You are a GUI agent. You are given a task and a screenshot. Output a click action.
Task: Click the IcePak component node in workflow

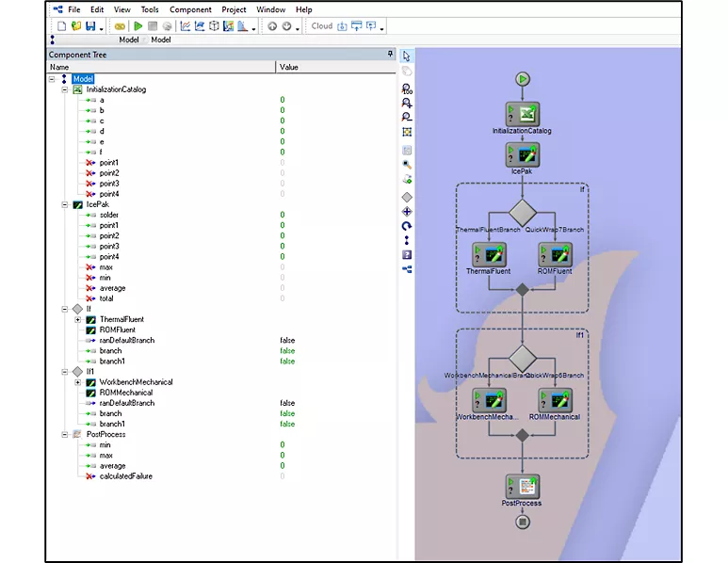(x=522, y=154)
